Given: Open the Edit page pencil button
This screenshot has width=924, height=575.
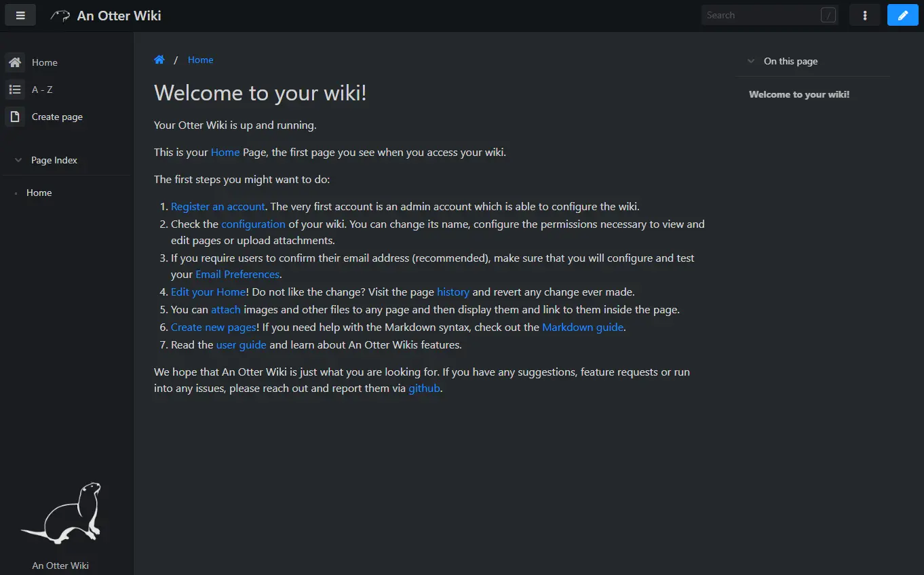Looking at the screenshot, I should click(902, 14).
